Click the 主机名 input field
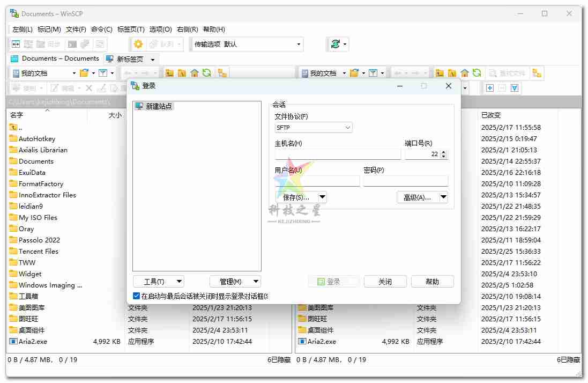The image size is (588, 383). coord(338,154)
